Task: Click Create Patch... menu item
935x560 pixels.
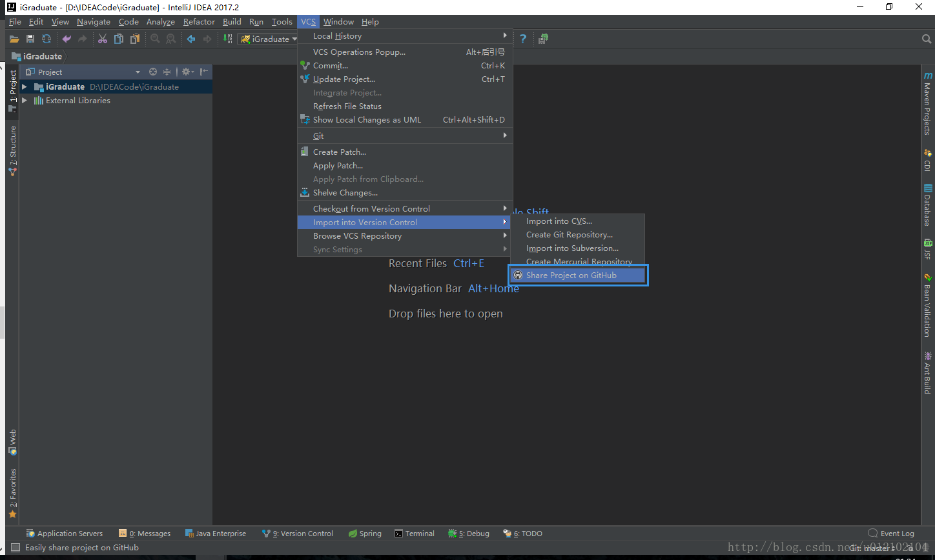Action: [405, 152]
